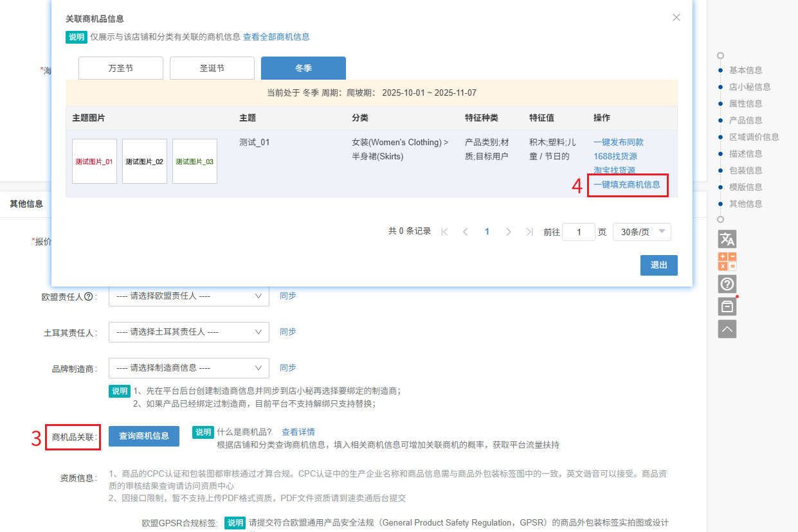Click the help icon beside 欧盟责任人
This screenshot has height=532, width=798.
pyautogui.click(x=88, y=296)
